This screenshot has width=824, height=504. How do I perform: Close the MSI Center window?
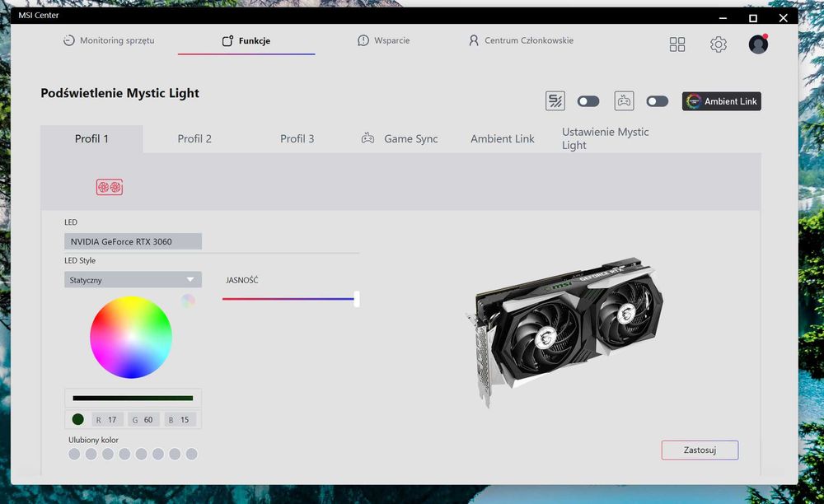coord(783,18)
